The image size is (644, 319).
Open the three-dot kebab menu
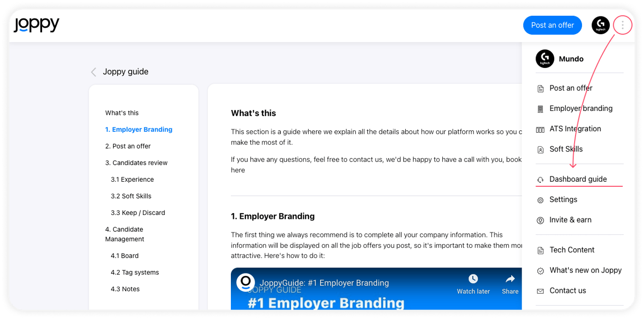point(623,25)
